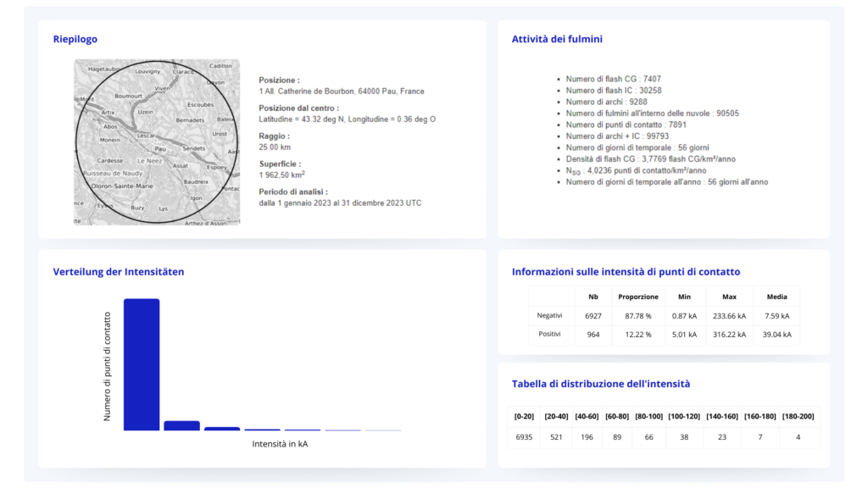Click the Media column header

776,297
